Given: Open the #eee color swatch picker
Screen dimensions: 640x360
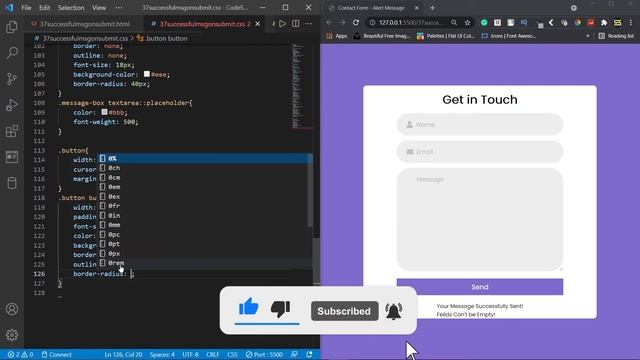Looking at the screenshot, I should [x=147, y=74].
